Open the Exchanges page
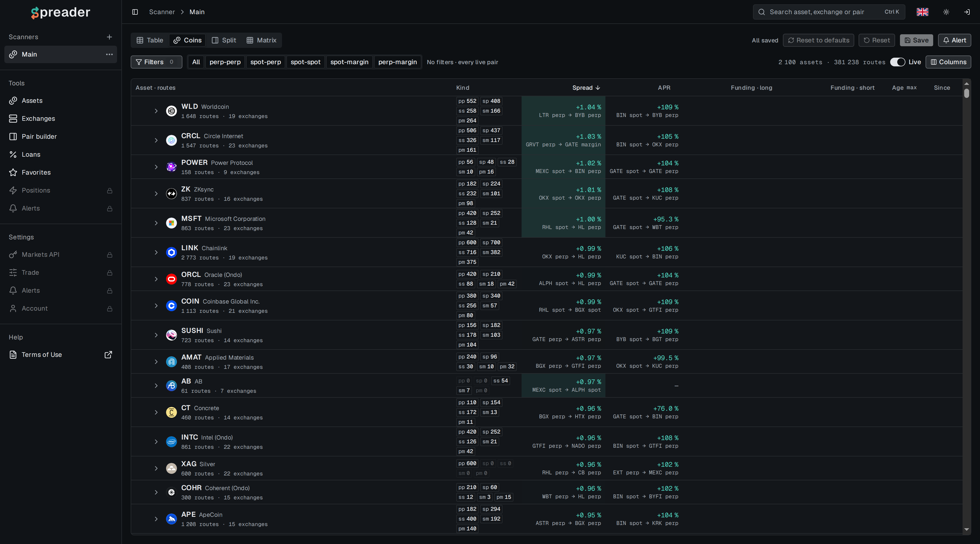980x544 pixels. [x=61, y=118]
